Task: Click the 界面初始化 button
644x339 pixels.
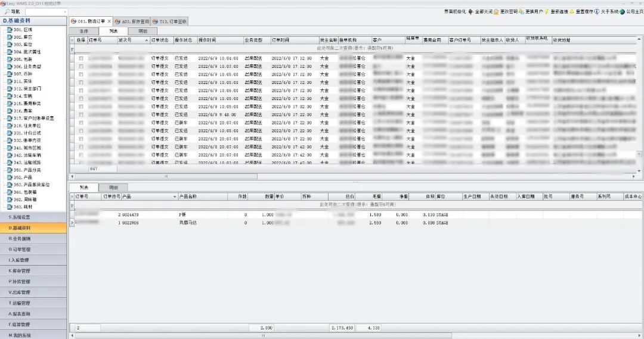Action: pos(456,11)
